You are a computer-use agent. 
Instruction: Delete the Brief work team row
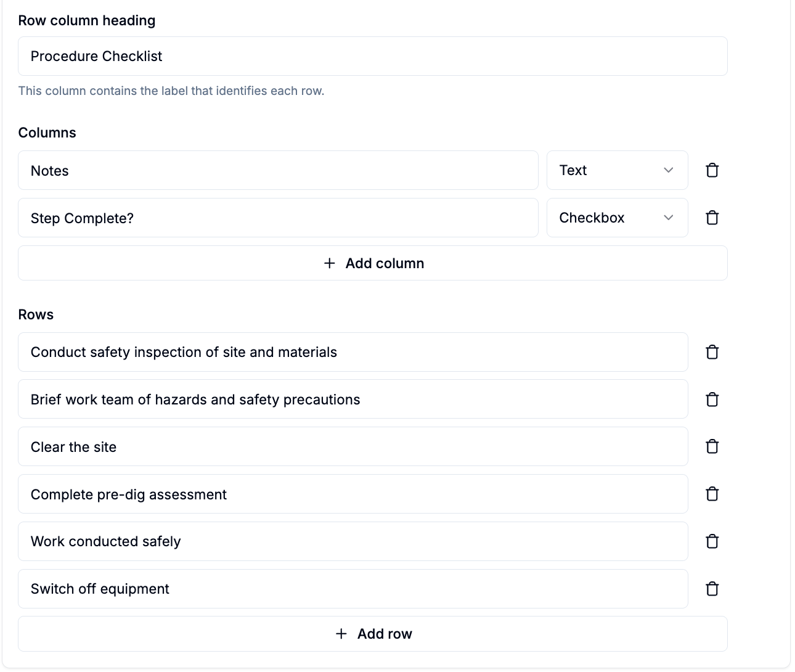[x=712, y=400]
